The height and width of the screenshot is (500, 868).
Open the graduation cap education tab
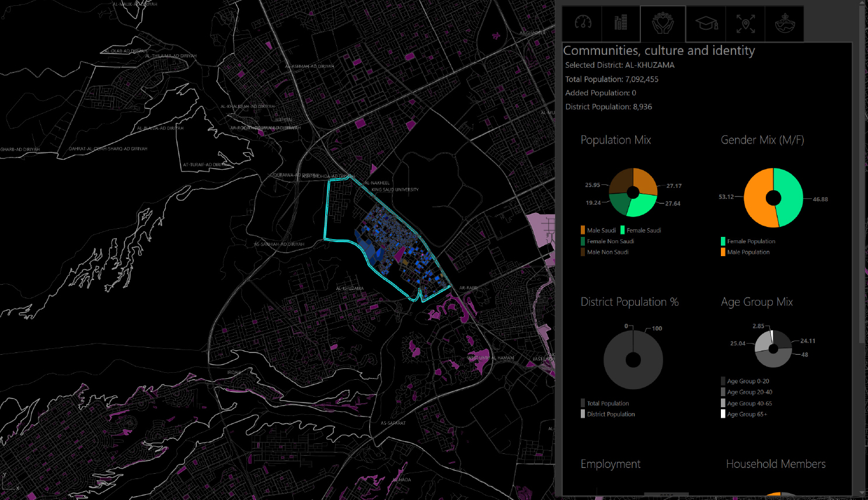click(x=706, y=23)
